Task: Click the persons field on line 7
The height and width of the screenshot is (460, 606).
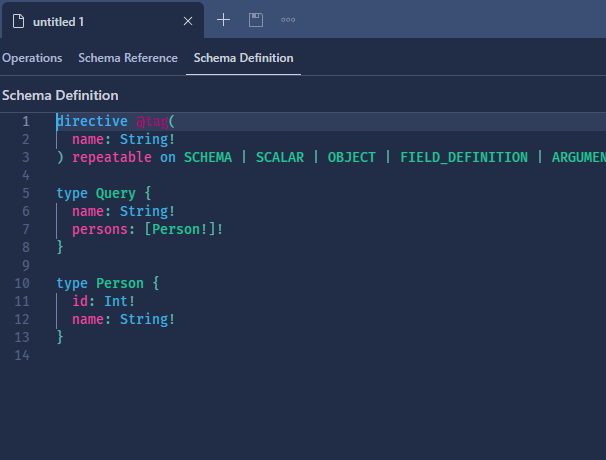Action: coord(100,229)
